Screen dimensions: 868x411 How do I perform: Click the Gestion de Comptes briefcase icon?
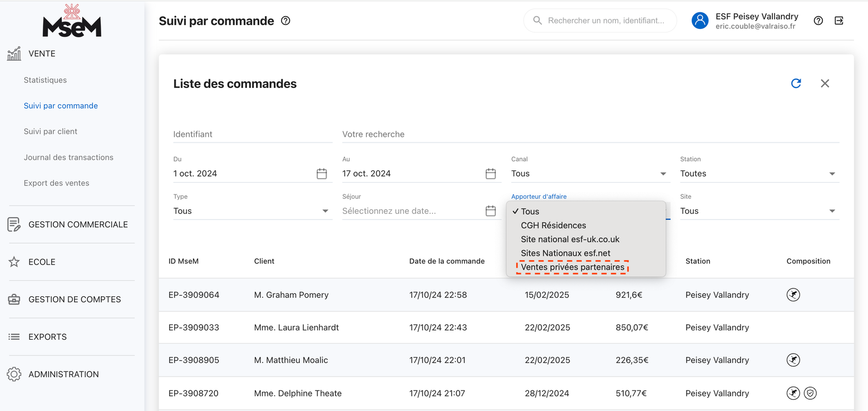tap(14, 299)
